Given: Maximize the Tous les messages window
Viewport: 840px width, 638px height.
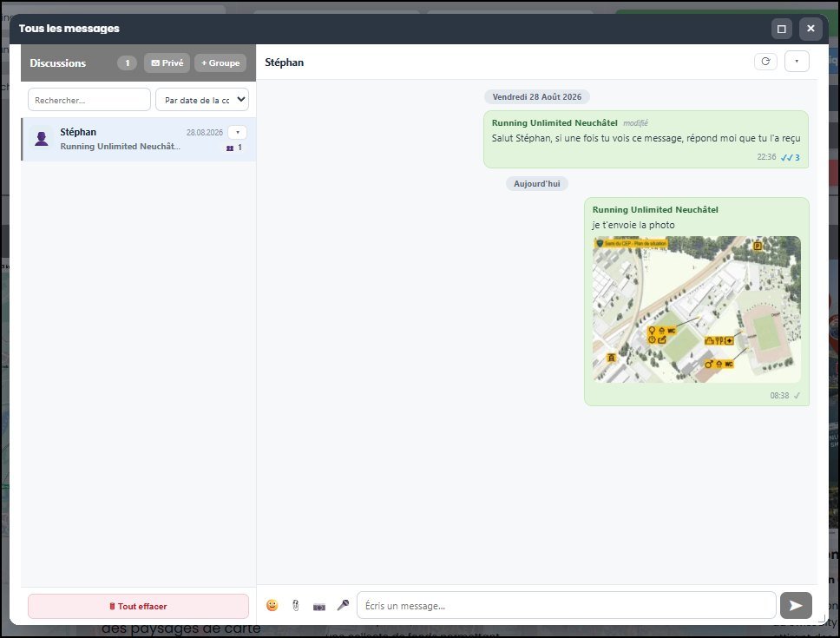Looking at the screenshot, I should 782,29.
